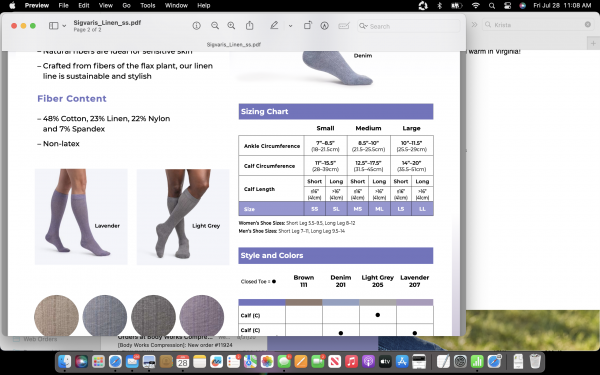The image size is (600, 375).
Task: Click the date and time clock
Action: coord(562,5)
